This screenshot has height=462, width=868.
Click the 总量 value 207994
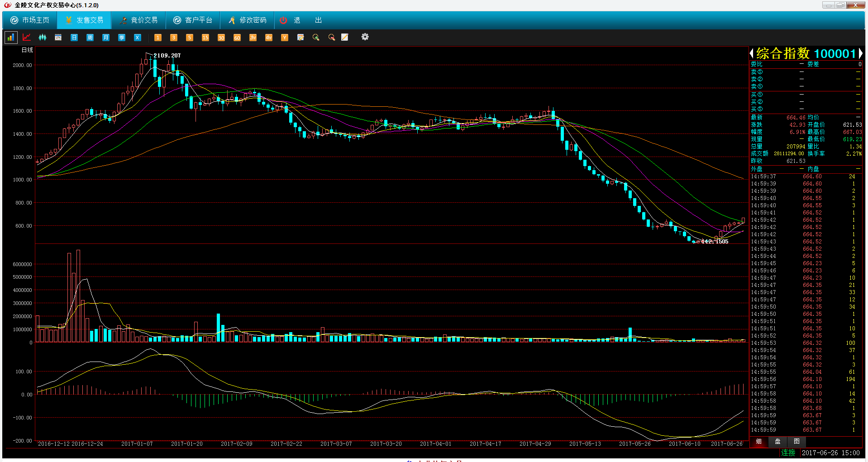pos(796,146)
